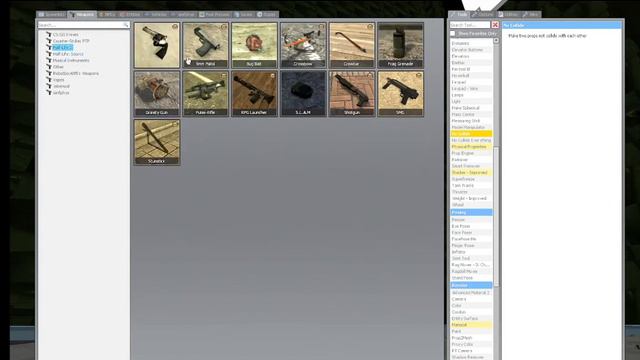This screenshot has height=360, width=640.
Task: Select the Measuring Stick tool
Action: click(x=471, y=121)
